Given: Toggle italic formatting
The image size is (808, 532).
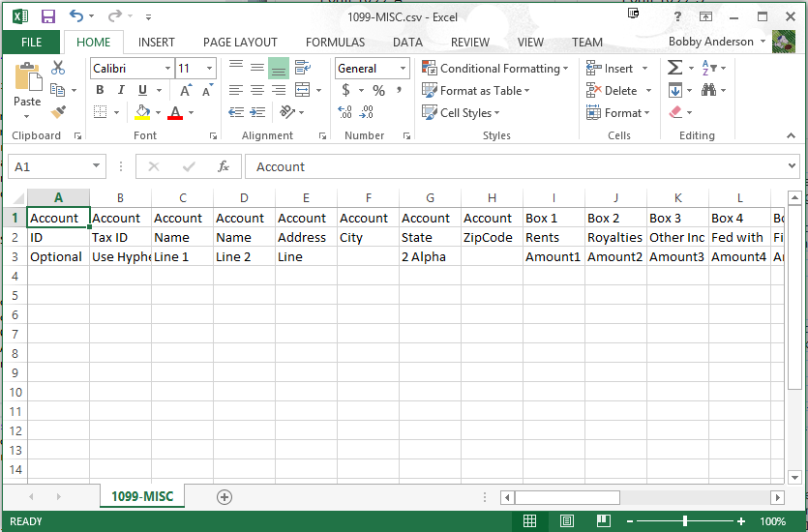Looking at the screenshot, I should point(120,90).
